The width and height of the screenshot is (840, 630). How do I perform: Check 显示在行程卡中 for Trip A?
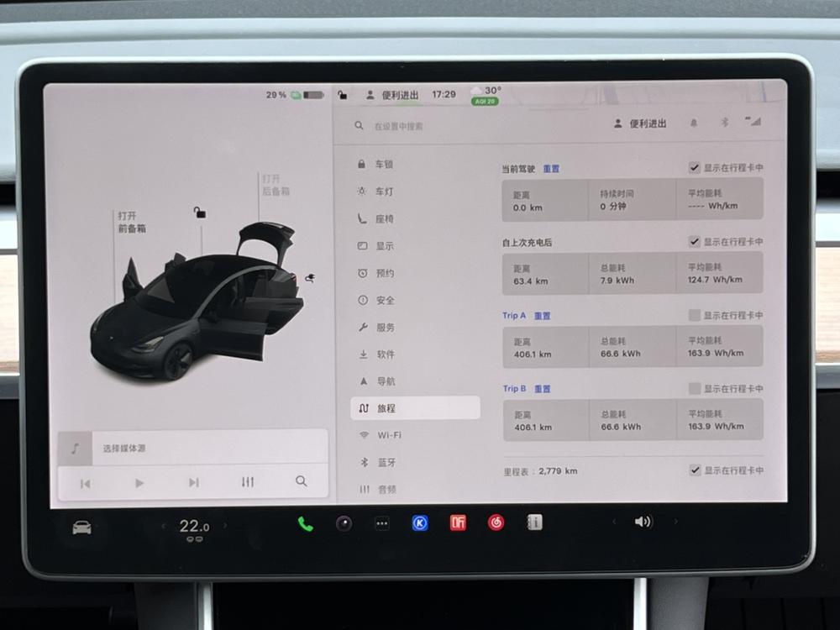click(x=695, y=315)
